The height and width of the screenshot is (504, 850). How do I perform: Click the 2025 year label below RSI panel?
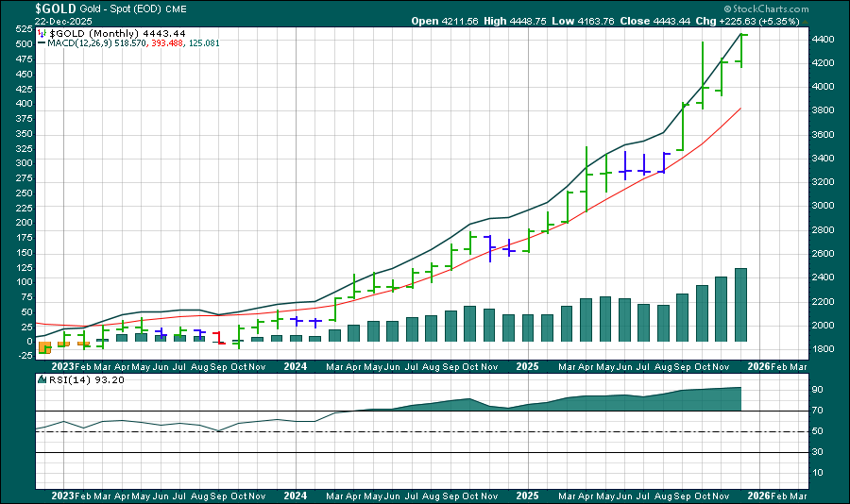point(527,495)
